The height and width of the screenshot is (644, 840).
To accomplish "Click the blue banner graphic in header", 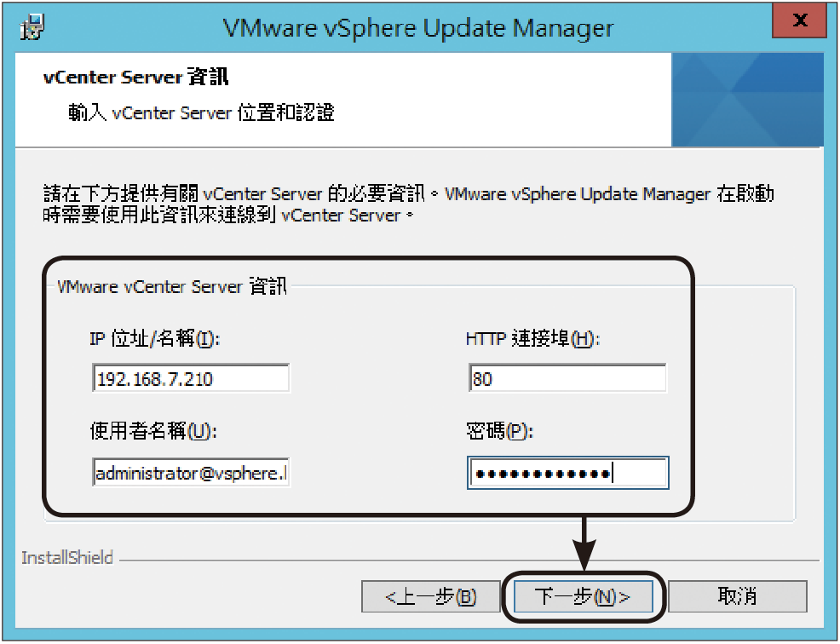I will (747, 99).
